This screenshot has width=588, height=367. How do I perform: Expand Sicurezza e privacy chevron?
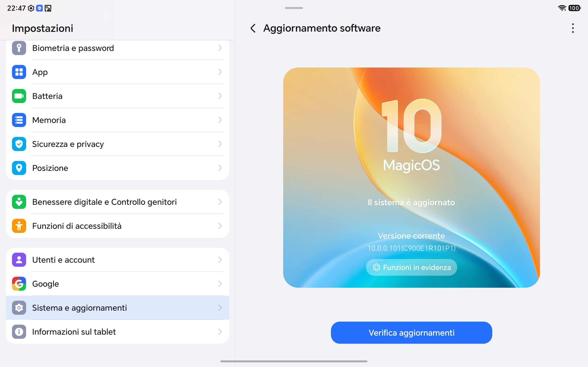pos(220,144)
